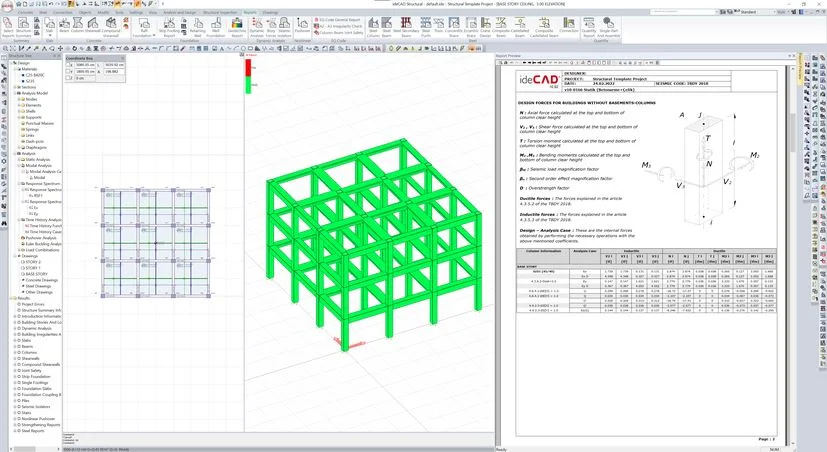Select BASE STORY under Drawings

(x=36, y=274)
